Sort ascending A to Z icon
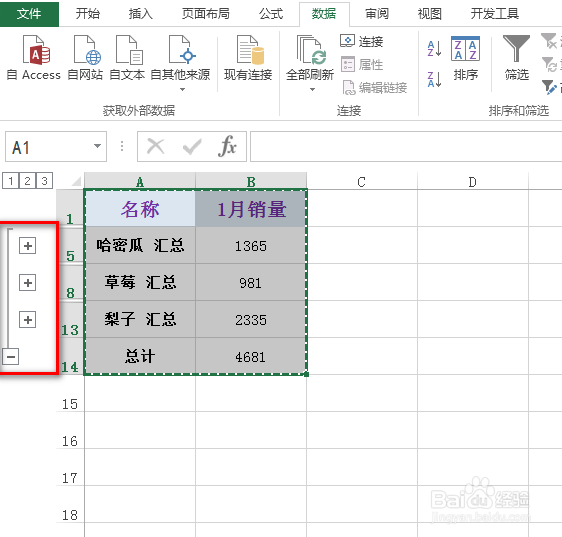The height and width of the screenshot is (537, 562). tap(434, 49)
